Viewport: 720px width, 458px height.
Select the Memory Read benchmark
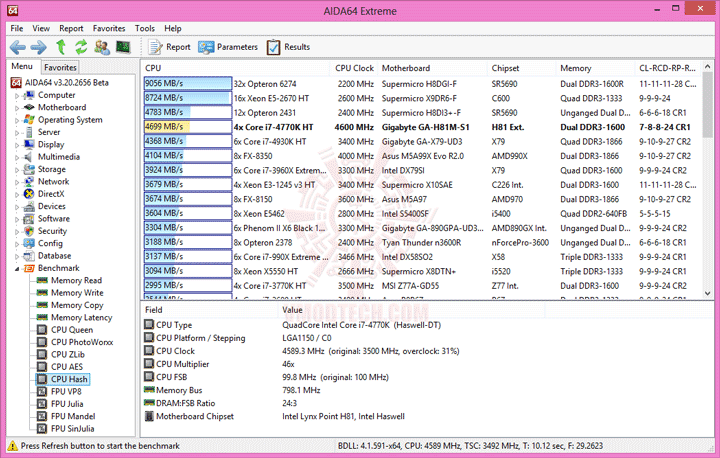pos(76,280)
